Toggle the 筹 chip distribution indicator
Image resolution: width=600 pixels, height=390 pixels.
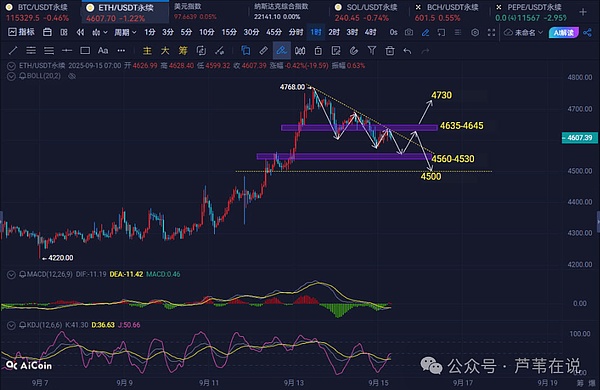point(183,51)
